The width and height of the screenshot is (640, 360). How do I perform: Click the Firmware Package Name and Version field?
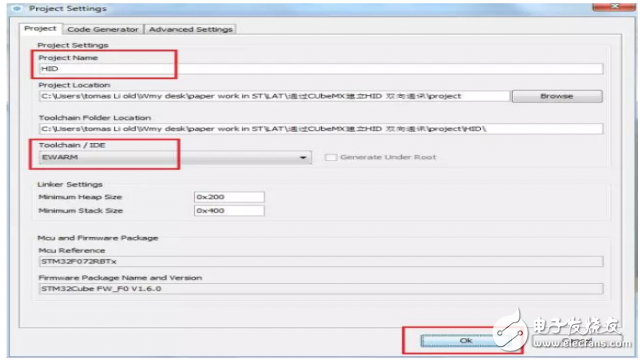[x=321, y=289]
